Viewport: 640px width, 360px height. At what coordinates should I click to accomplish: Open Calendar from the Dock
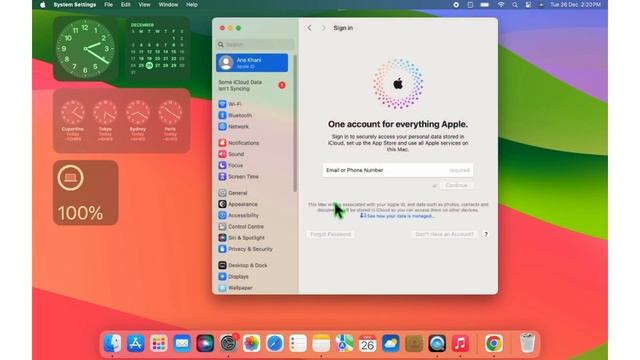(367, 343)
